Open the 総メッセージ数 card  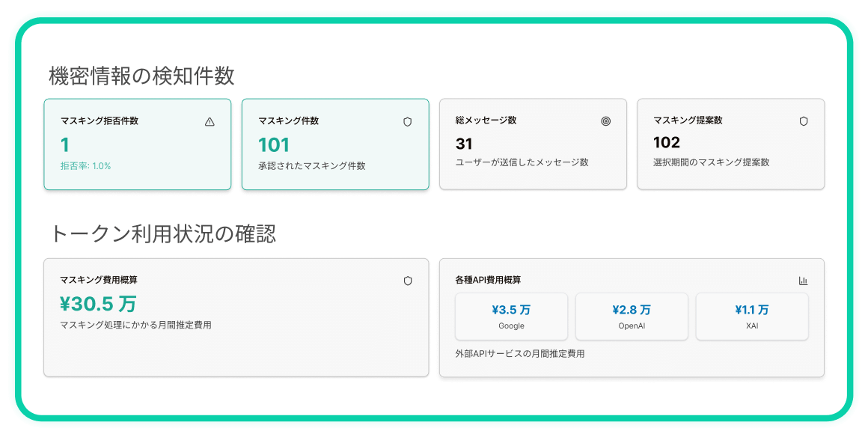coord(534,144)
